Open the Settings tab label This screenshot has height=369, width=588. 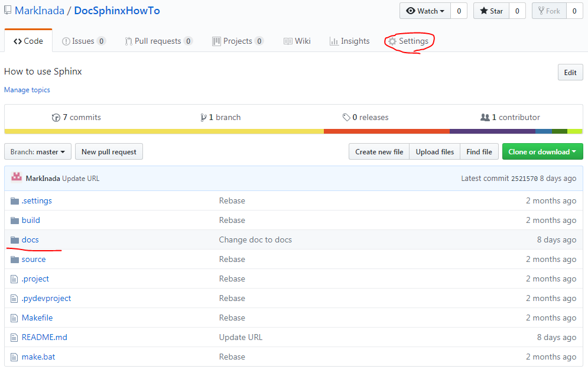pyautogui.click(x=414, y=41)
